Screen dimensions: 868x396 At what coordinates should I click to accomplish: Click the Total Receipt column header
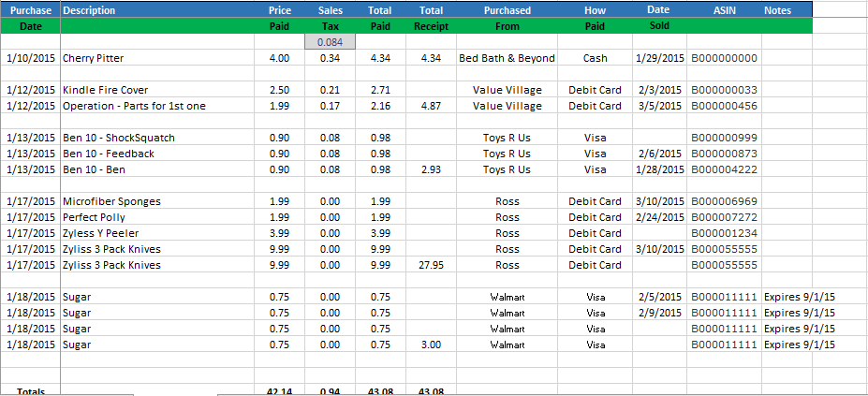pos(432,18)
